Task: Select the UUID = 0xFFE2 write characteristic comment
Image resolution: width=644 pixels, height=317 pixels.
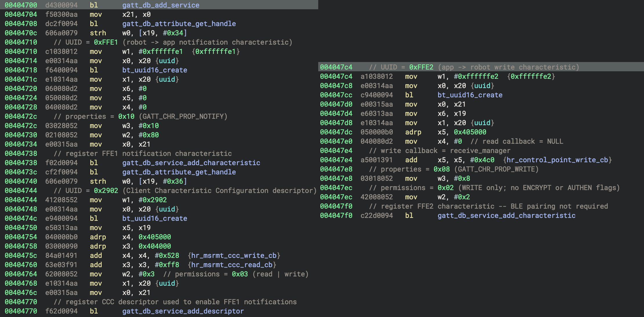Action: pyautogui.click(x=474, y=67)
